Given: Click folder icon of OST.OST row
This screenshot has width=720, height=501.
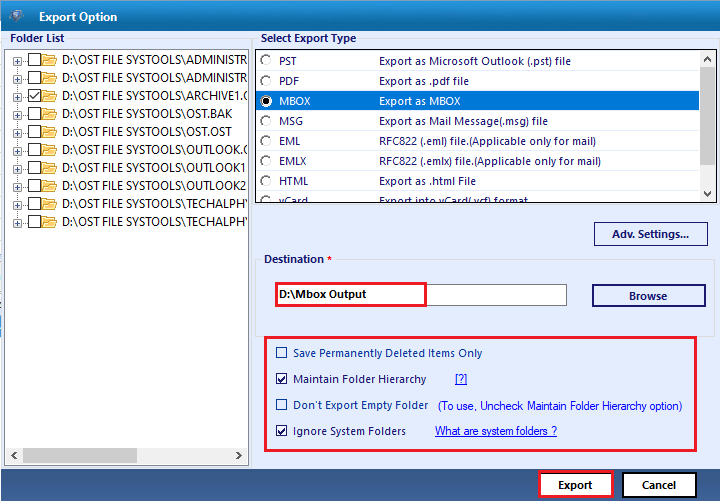Looking at the screenshot, I should click(49, 132).
